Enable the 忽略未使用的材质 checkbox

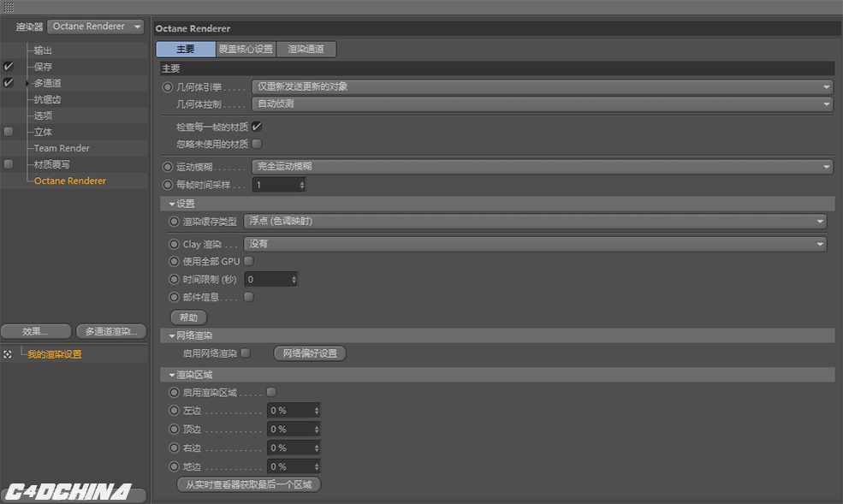[x=257, y=144]
